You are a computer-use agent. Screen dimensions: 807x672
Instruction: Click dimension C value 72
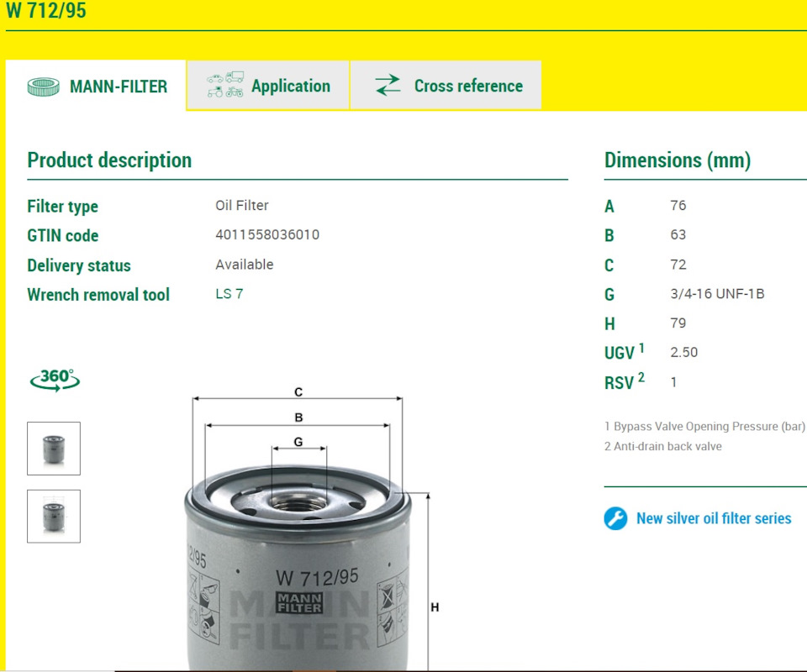click(x=678, y=265)
